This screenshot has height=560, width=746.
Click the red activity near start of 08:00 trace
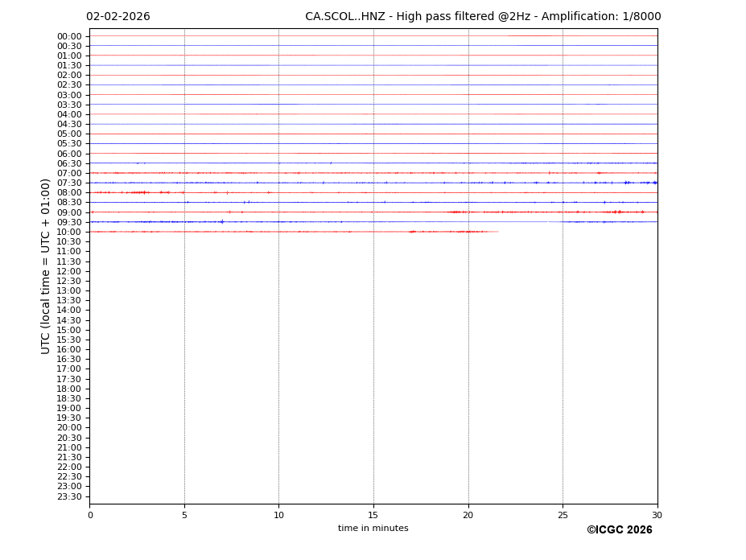point(138,192)
